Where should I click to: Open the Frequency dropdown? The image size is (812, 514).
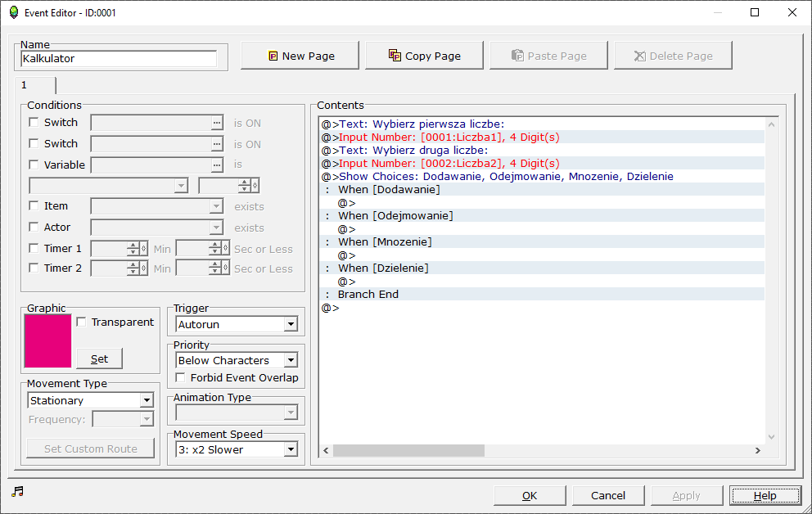click(123, 419)
